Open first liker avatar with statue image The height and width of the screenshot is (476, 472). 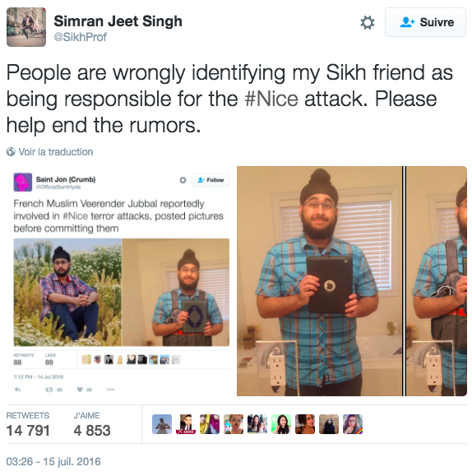coord(162,424)
